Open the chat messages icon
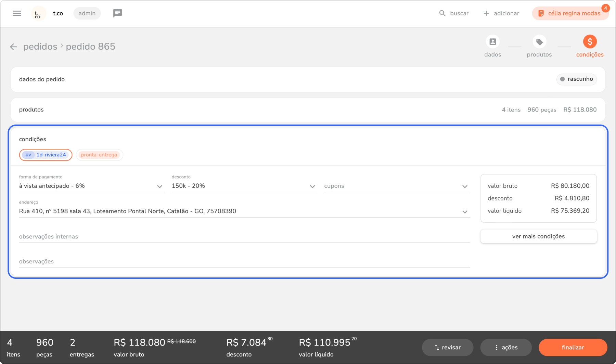This screenshot has height=364, width=616. pyautogui.click(x=117, y=13)
